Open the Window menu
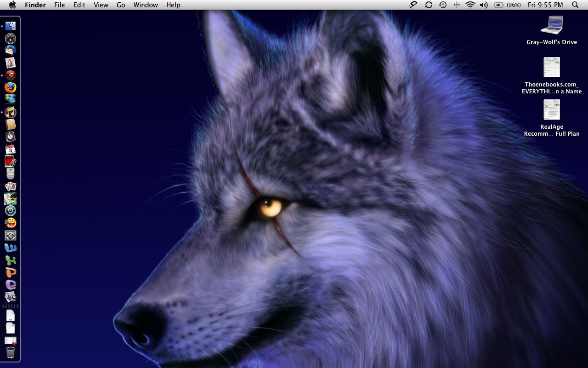The width and height of the screenshot is (588, 368). tap(146, 5)
